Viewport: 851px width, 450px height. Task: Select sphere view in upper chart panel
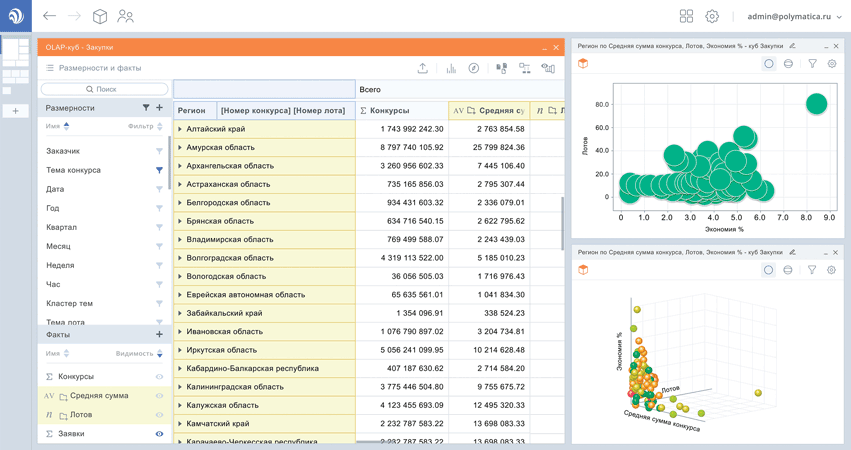pos(788,64)
